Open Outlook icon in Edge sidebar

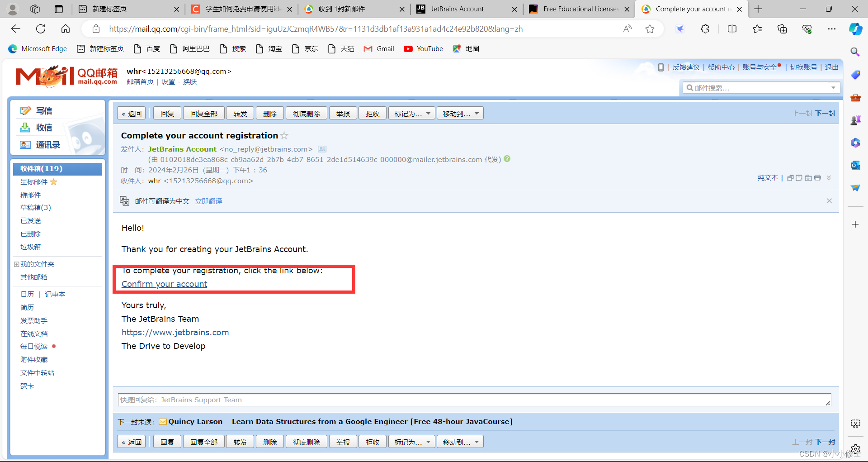tap(855, 165)
